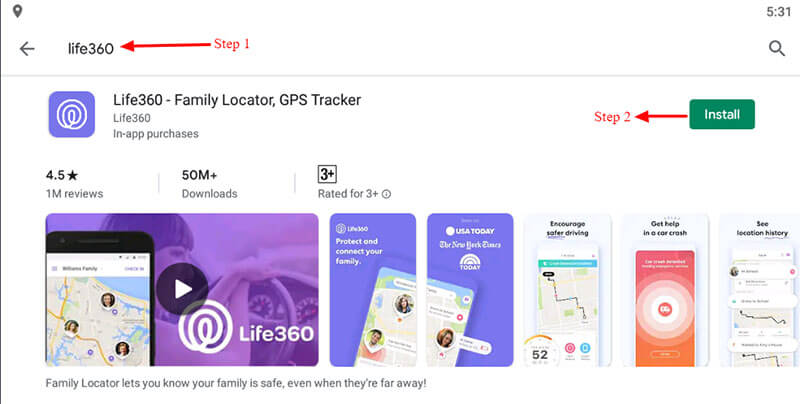Install the Life360 app
The height and width of the screenshot is (404, 800).
(x=722, y=114)
